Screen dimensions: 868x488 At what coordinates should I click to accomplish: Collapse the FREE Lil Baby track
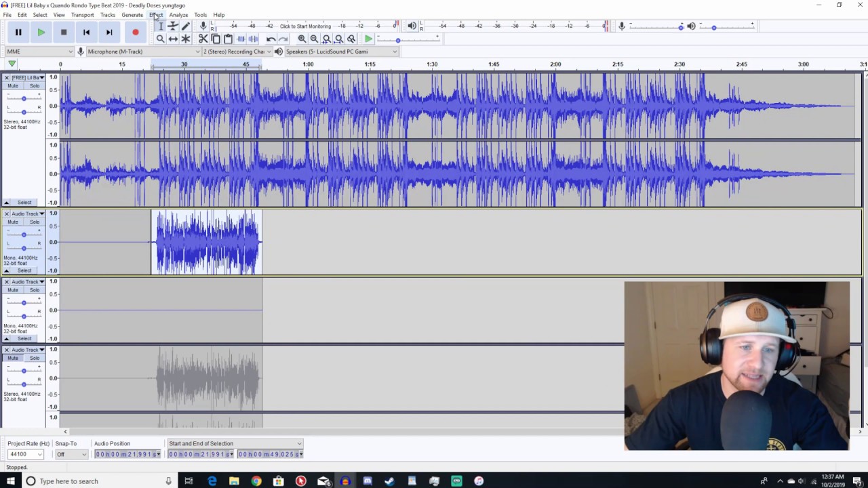click(6, 203)
